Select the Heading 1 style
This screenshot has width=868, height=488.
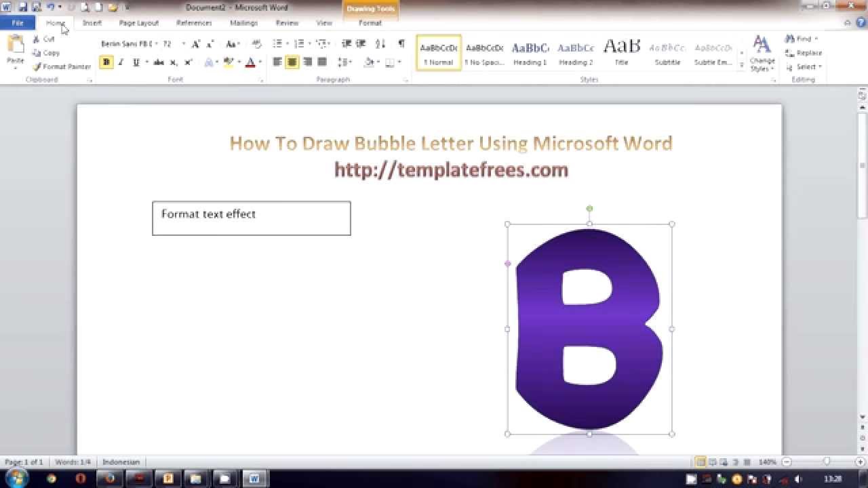530,53
